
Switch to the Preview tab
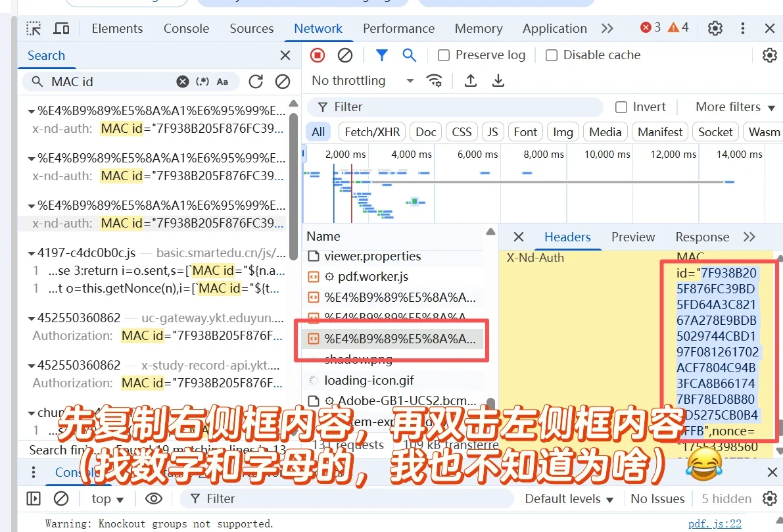click(x=633, y=237)
